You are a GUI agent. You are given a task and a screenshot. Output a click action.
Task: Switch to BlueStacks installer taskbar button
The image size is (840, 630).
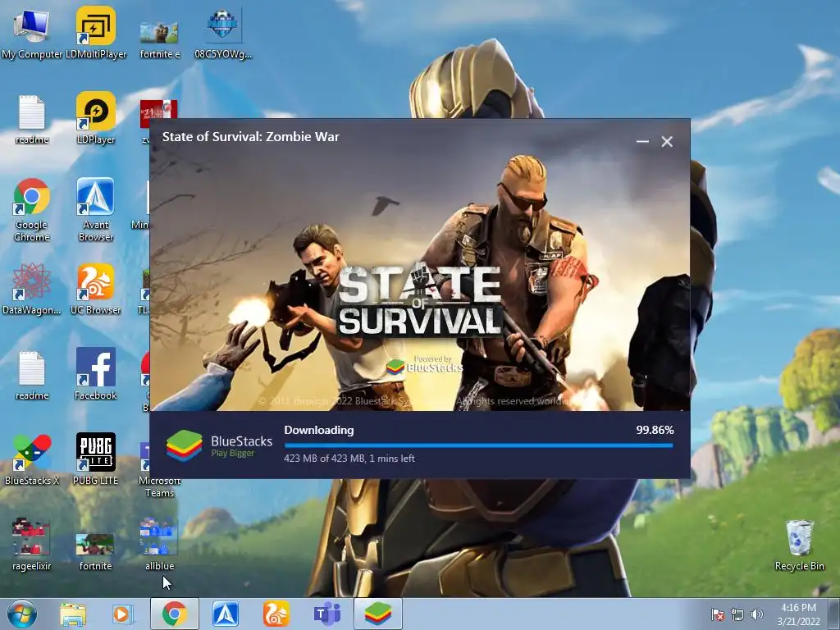378,614
